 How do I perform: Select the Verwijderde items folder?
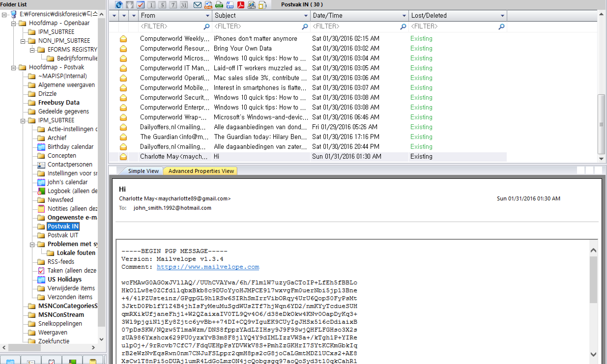pos(71,288)
